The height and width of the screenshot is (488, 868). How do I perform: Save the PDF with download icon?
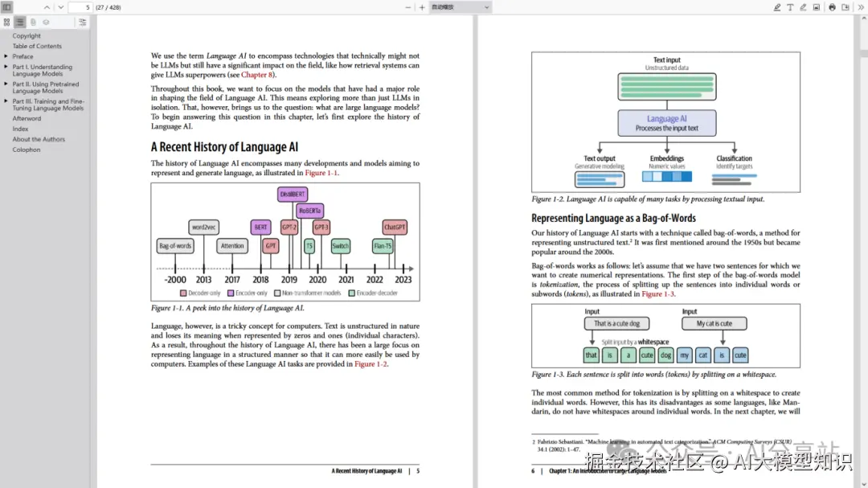845,7
